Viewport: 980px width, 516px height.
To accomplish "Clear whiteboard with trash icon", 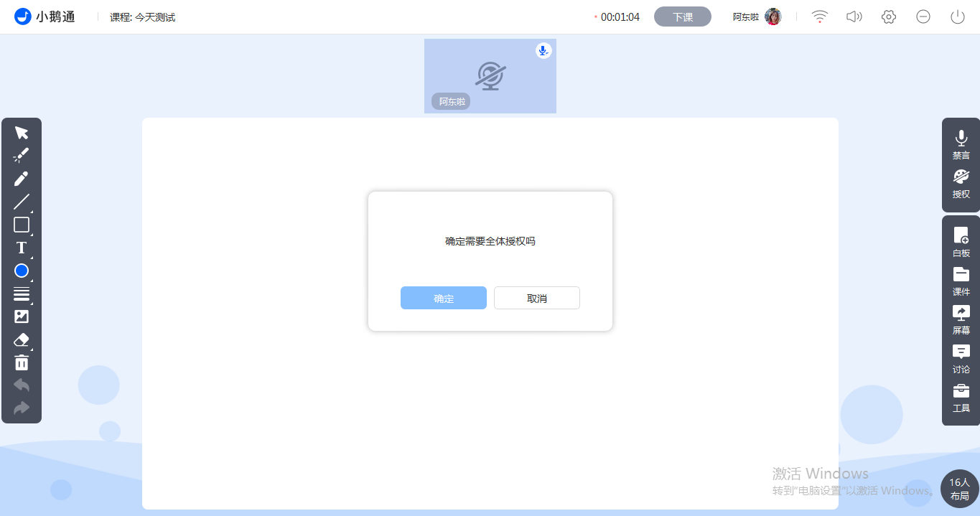I will pyautogui.click(x=22, y=362).
